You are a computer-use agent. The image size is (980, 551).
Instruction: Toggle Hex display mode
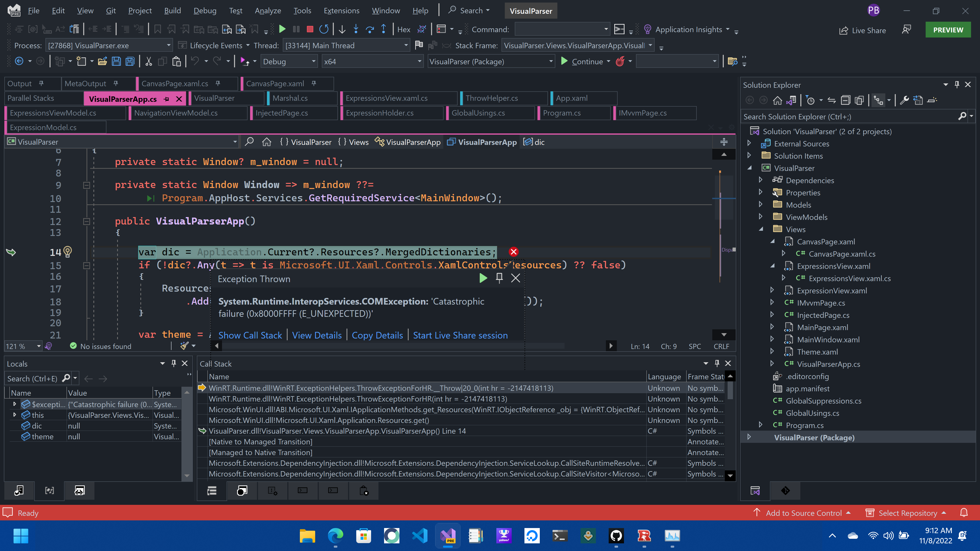404,29
